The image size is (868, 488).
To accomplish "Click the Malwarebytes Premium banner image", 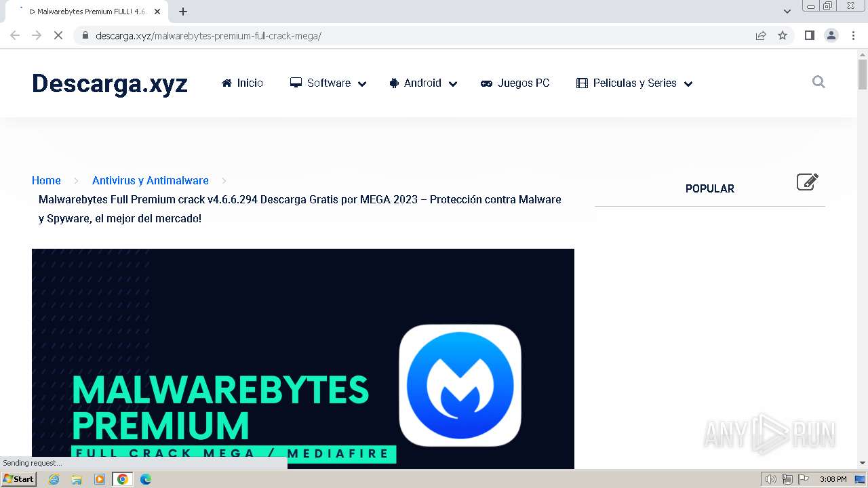I will pyautogui.click(x=303, y=359).
